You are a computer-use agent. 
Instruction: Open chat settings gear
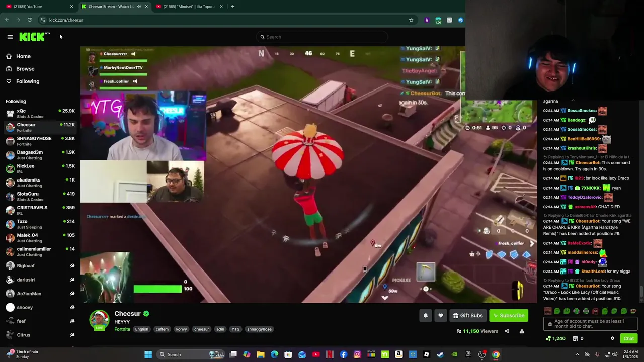[612, 338]
